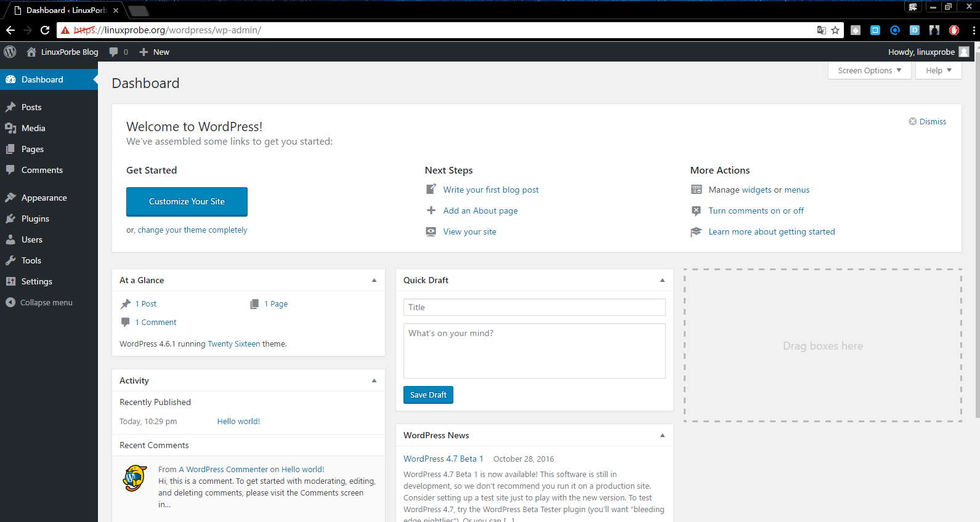980x522 pixels.
Task: Open the comments bubble in admin bar
Action: click(x=114, y=52)
